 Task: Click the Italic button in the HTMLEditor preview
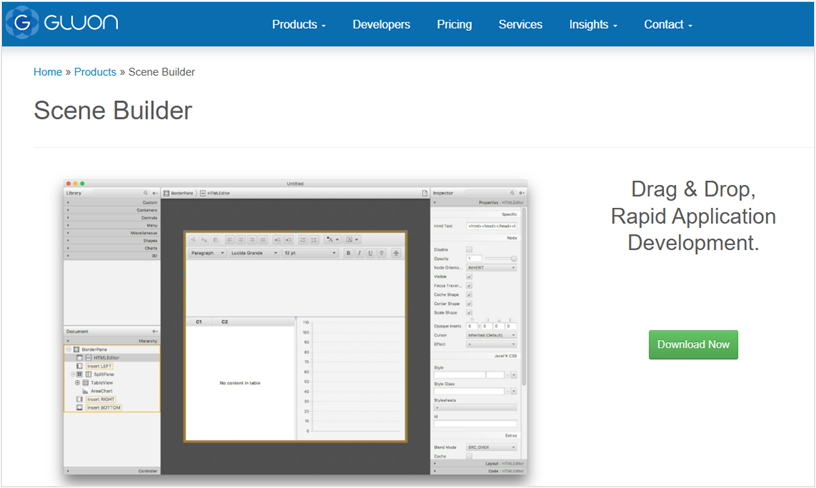coord(359,253)
